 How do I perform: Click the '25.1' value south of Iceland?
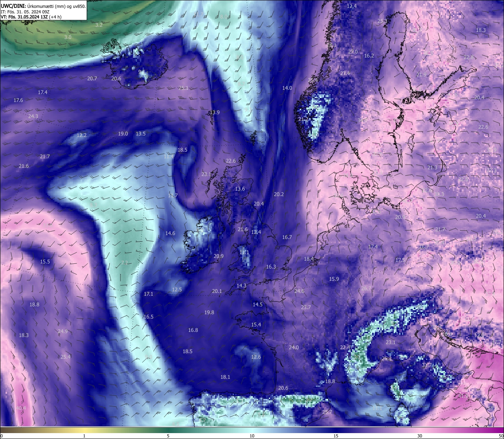(183, 88)
